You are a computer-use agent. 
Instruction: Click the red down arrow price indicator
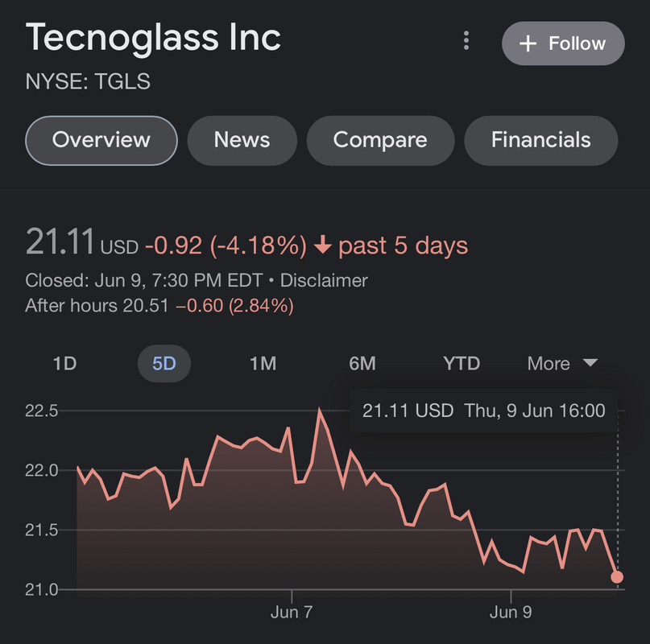(322, 246)
